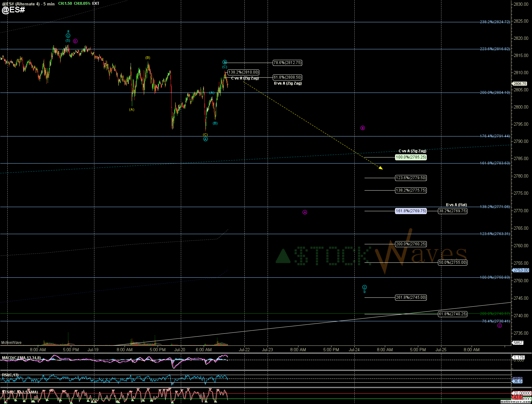This screenshot has width=532, height=404.
Task: Click the Jul-22 date marker
Action: (x=244, y=350)
